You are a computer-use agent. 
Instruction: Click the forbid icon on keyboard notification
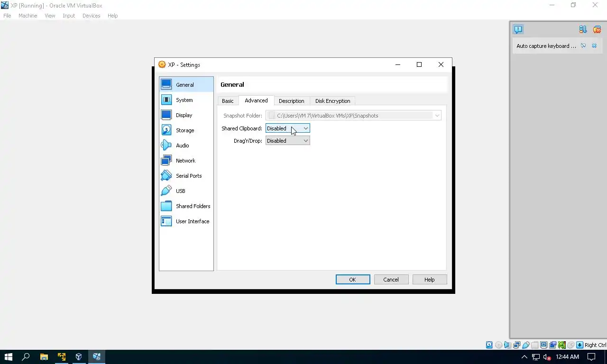point(583,46)
